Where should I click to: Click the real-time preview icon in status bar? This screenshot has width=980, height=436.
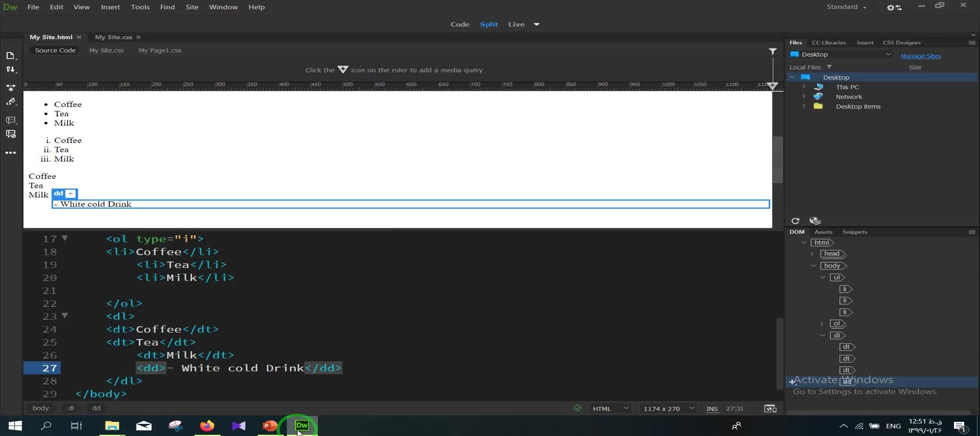(770, 409)
